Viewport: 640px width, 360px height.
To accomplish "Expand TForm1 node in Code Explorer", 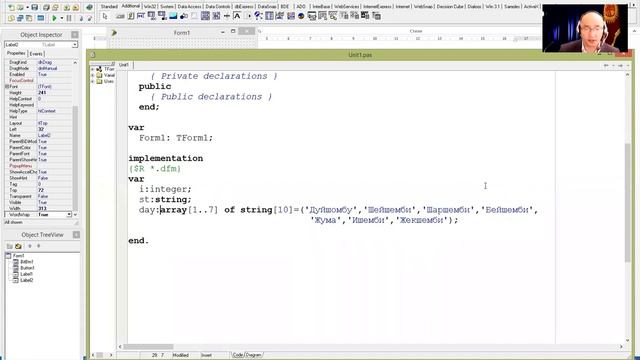I will click(93, 69).
